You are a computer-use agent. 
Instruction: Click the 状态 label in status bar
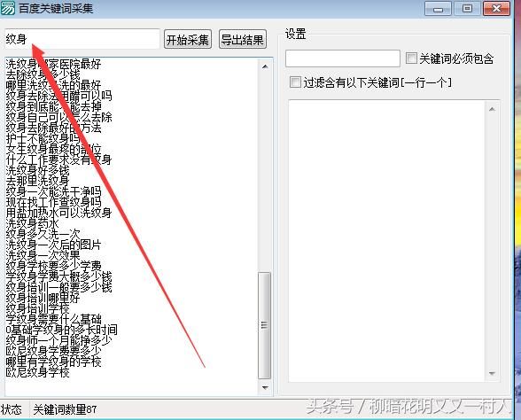pyautogui.click(x=12, y=409)
